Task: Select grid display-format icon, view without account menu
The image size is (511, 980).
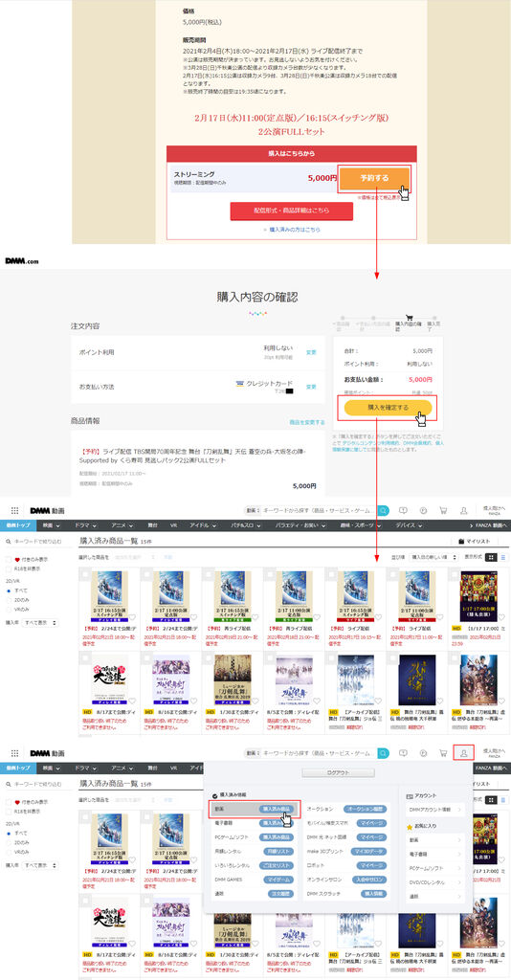Action: click(492, 557)
